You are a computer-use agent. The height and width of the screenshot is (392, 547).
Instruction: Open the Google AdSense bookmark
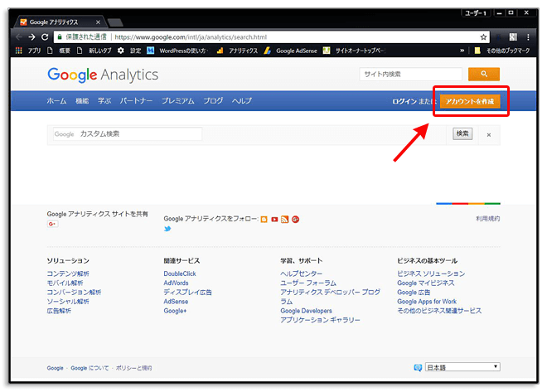tap(291, 51)
